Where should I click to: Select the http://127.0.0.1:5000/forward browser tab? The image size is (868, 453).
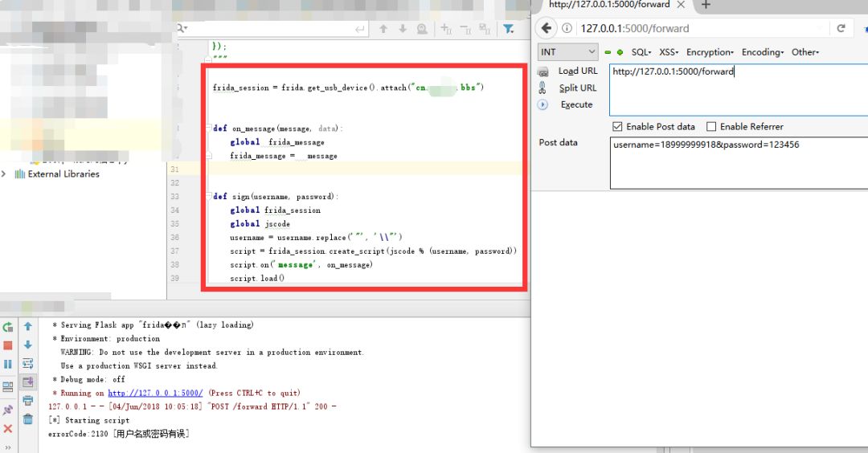(x=609, y=5)
